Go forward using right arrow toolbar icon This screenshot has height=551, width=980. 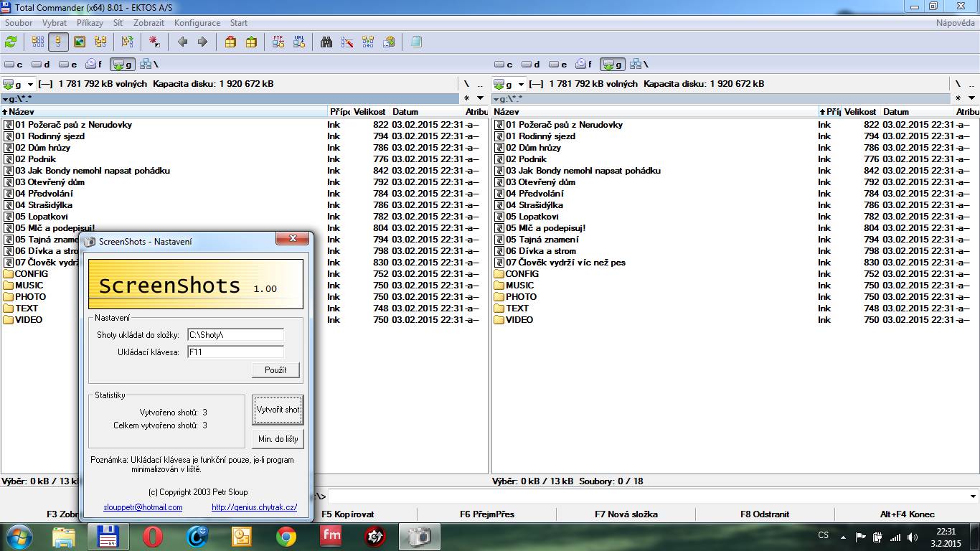202,42
